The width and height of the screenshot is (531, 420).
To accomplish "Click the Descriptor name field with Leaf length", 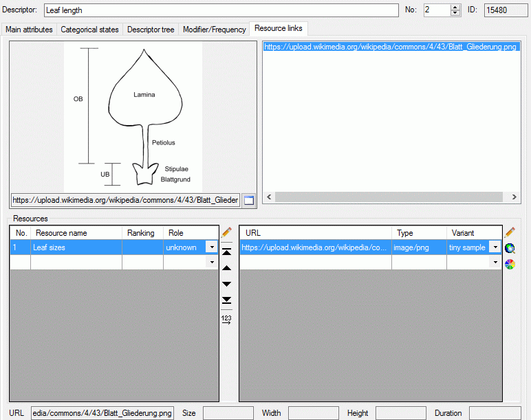I will coord(221,10).
